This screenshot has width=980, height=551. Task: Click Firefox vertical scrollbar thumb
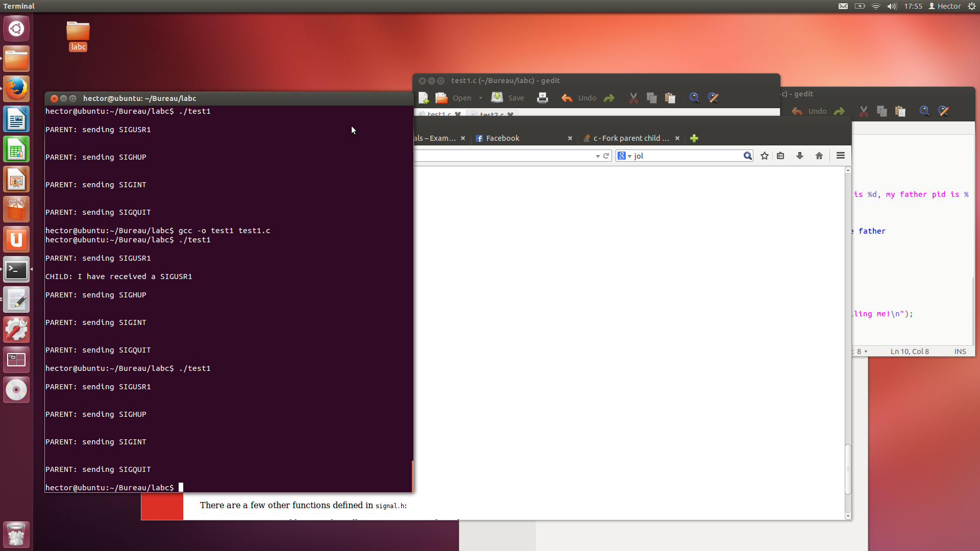point(848,469)
